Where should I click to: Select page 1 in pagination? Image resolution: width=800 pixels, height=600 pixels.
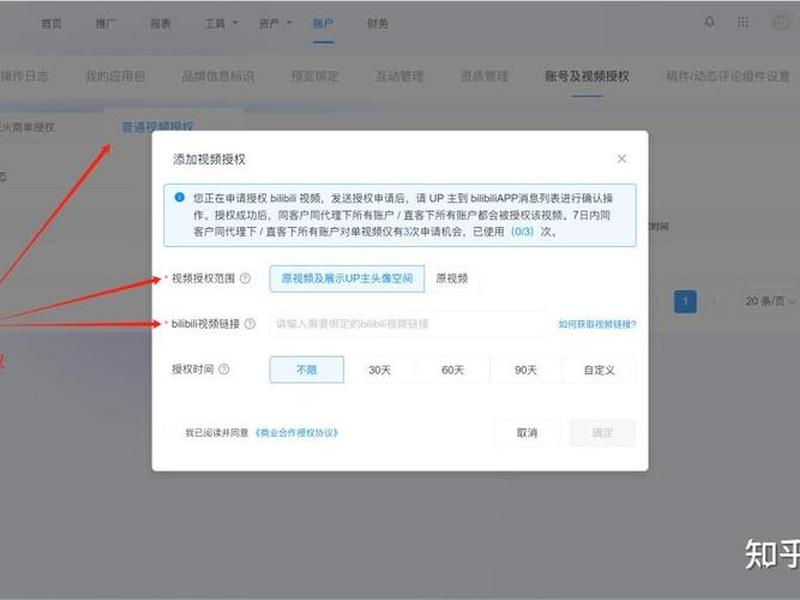[685, 301]
